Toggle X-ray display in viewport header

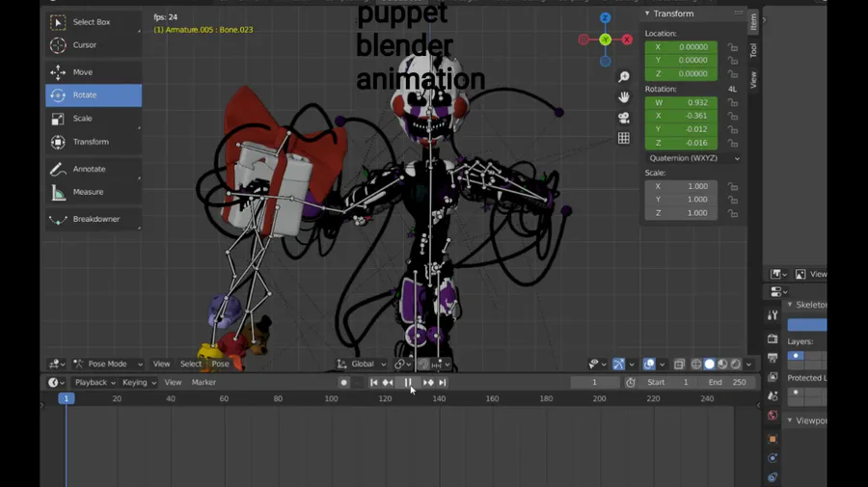679,364
